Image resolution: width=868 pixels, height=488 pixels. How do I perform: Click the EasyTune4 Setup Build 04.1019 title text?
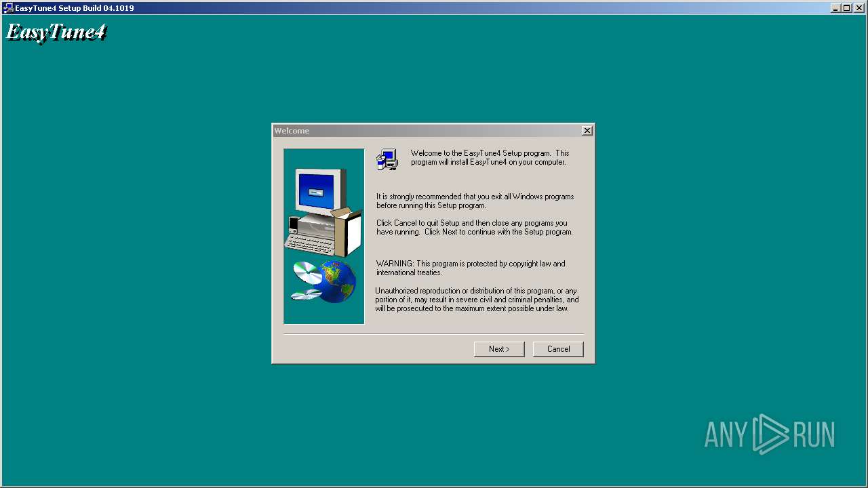tap(75, 8)
